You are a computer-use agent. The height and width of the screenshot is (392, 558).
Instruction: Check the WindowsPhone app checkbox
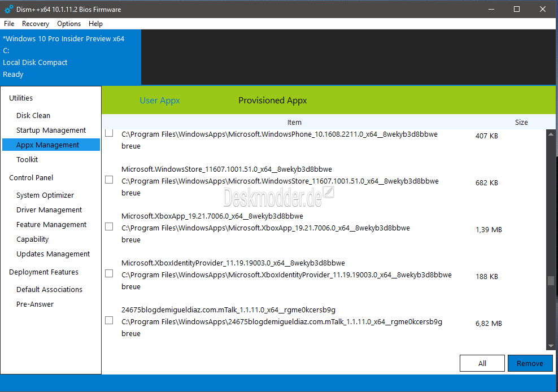pos(109,133)
